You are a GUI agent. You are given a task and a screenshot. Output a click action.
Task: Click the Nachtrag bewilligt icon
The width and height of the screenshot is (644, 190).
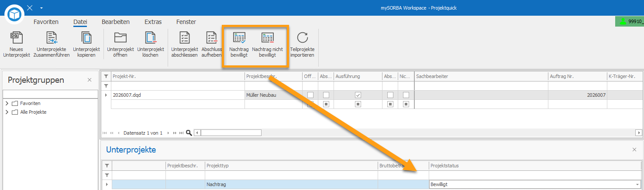pos(239,38)
